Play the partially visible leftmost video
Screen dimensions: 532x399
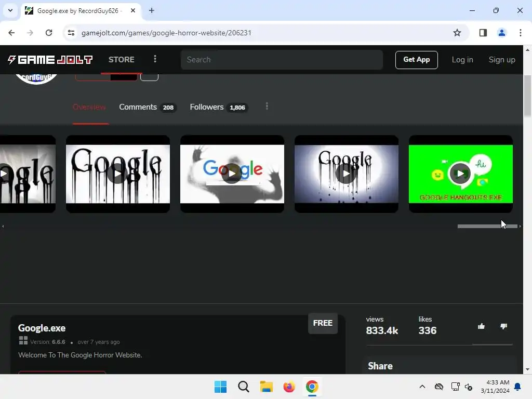(x=28, y=174)
